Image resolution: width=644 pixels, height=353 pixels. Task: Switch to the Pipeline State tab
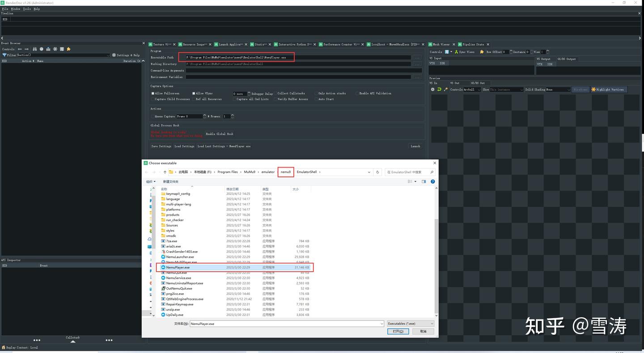tap(474, 44)
